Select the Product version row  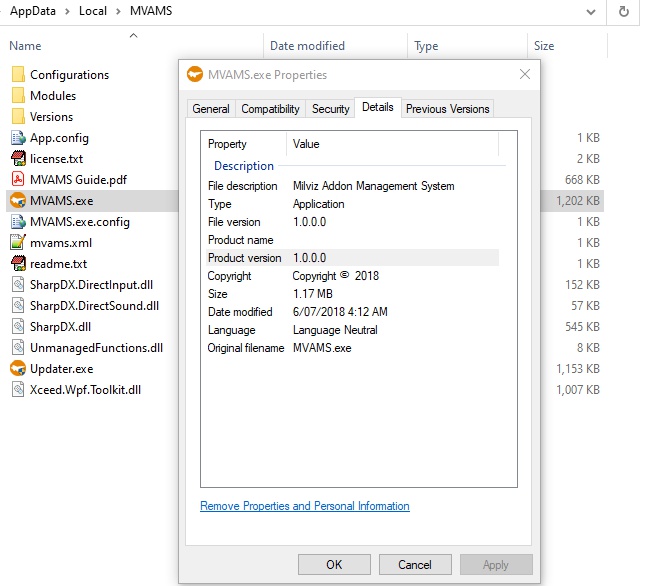point(353,258)
